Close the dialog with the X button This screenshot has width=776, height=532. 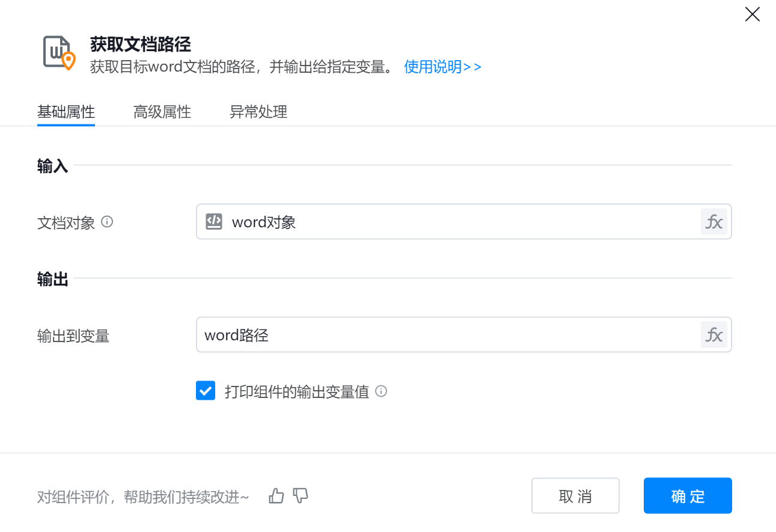pos(753,14)
